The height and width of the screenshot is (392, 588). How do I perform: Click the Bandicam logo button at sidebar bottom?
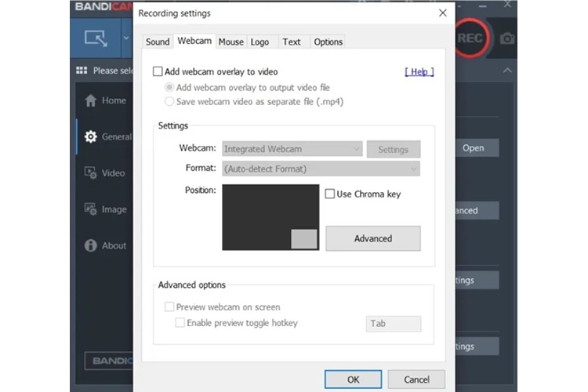pos(109,361)
